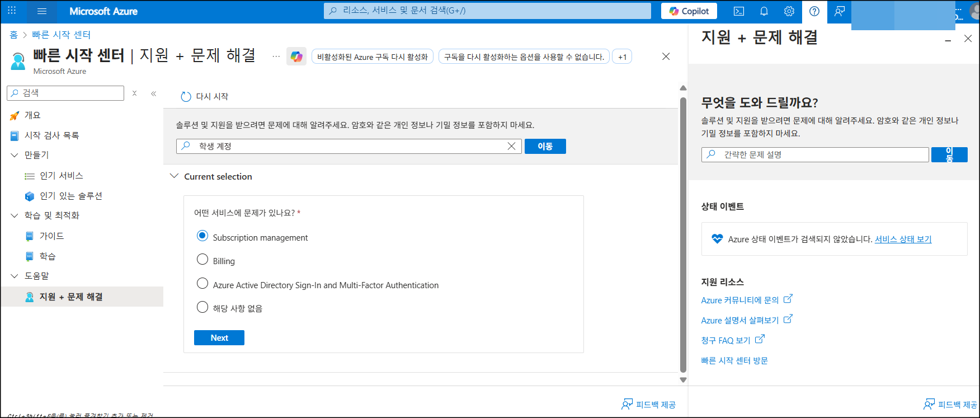Click the 이동 button in the right panel
Image resolution: width=980 pixels, height=418 pixels.
click(x=949, y=154)
